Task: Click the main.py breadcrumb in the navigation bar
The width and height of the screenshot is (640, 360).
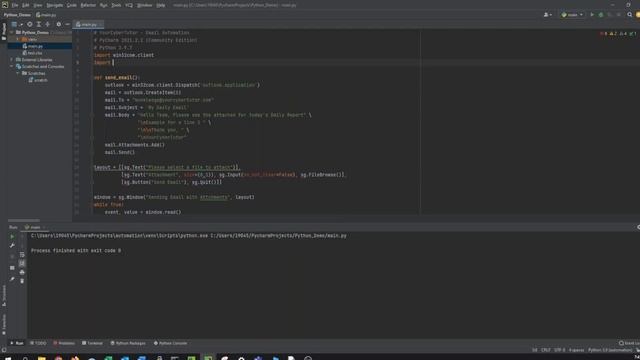Action: [46, 15]
